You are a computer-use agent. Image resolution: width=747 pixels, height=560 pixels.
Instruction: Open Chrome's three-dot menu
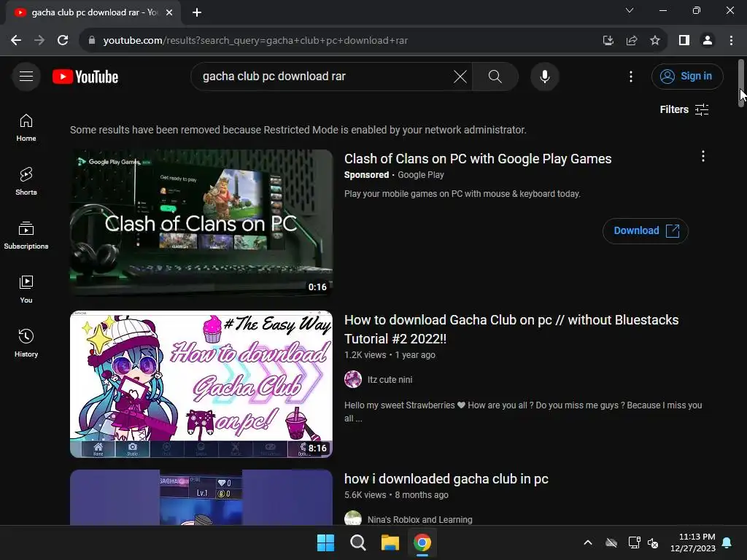click(x=731, y=41)
